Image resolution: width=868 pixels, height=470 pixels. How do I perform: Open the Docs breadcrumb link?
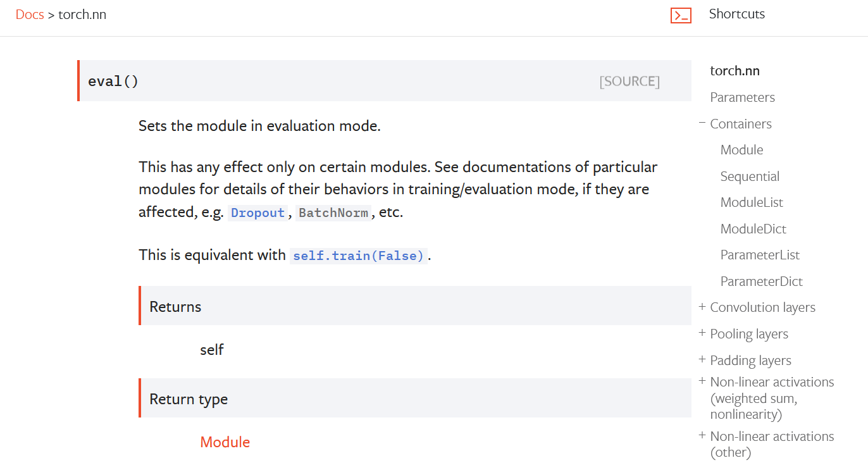point(30,14)
